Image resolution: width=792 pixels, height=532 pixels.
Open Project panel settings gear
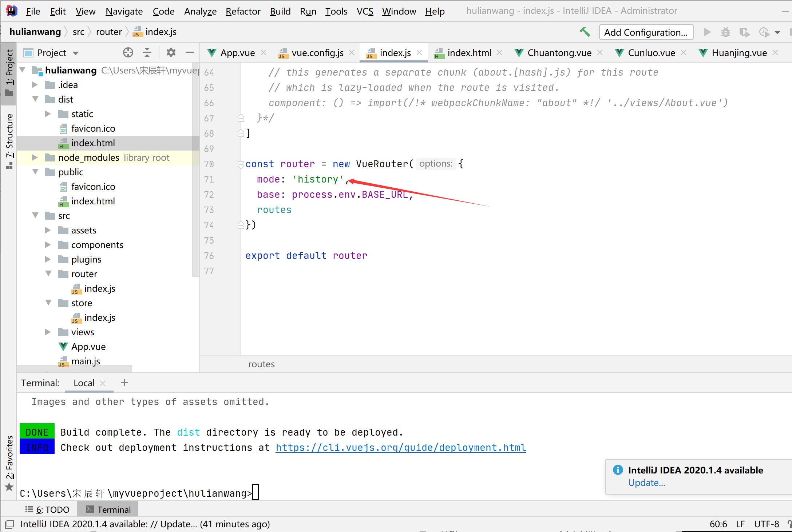tap(171, 53)
